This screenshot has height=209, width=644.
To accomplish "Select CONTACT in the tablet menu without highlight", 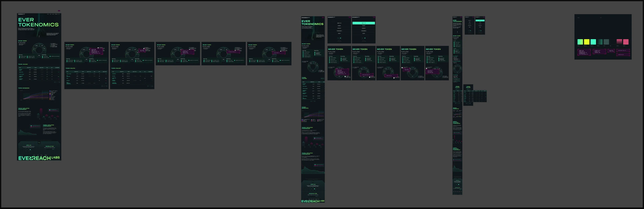I will (x=339, y=28).
